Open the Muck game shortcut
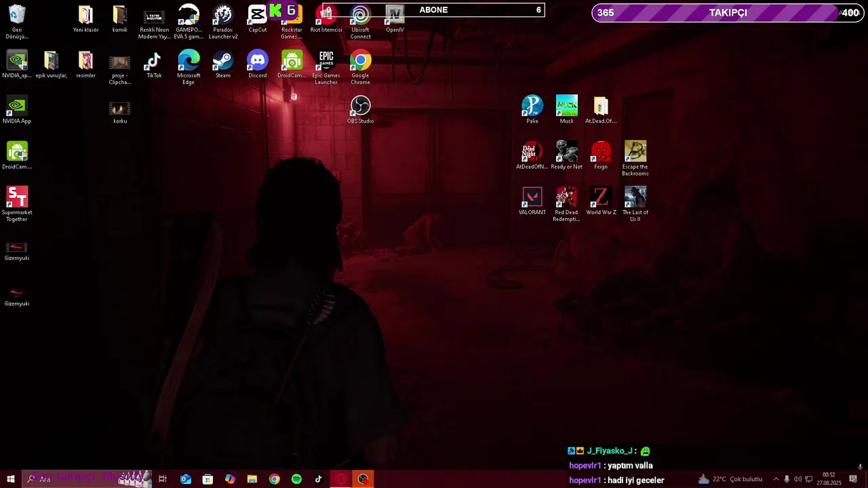The image size is (868, 488). [567, 110]
